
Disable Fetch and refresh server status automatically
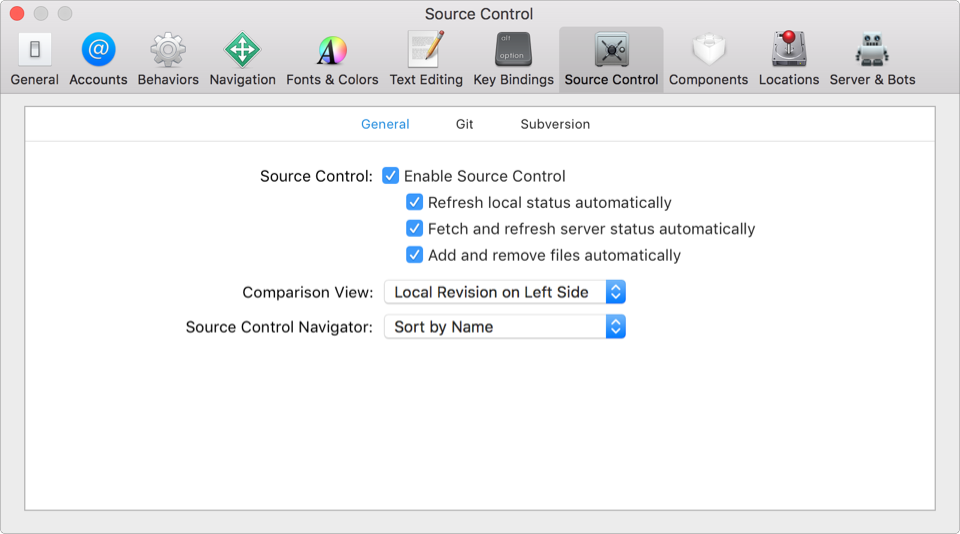(x=415, y=229)
